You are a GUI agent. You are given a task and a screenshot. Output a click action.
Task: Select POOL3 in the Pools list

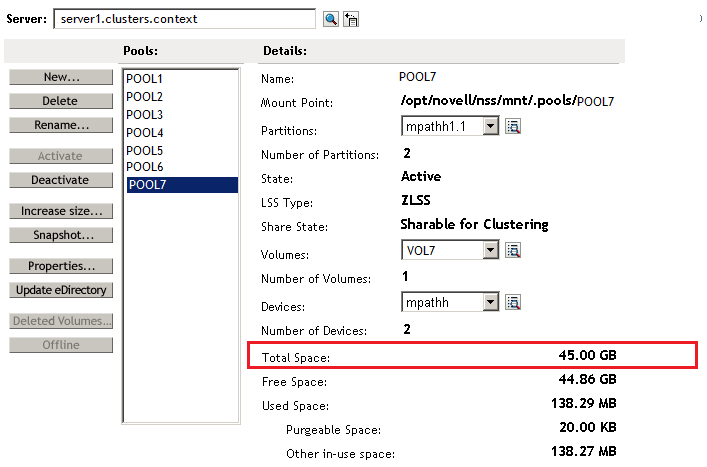(x=144, y=115)
